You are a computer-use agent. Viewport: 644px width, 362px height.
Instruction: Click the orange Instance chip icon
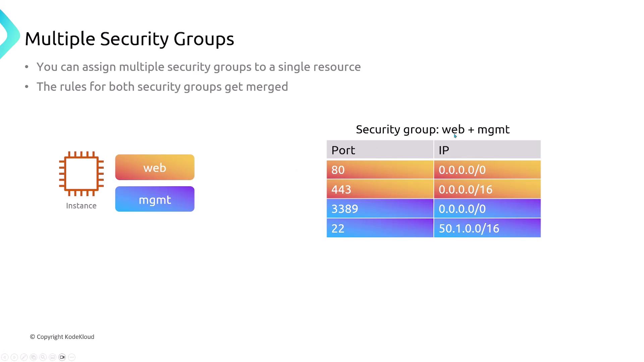point(81,174)
